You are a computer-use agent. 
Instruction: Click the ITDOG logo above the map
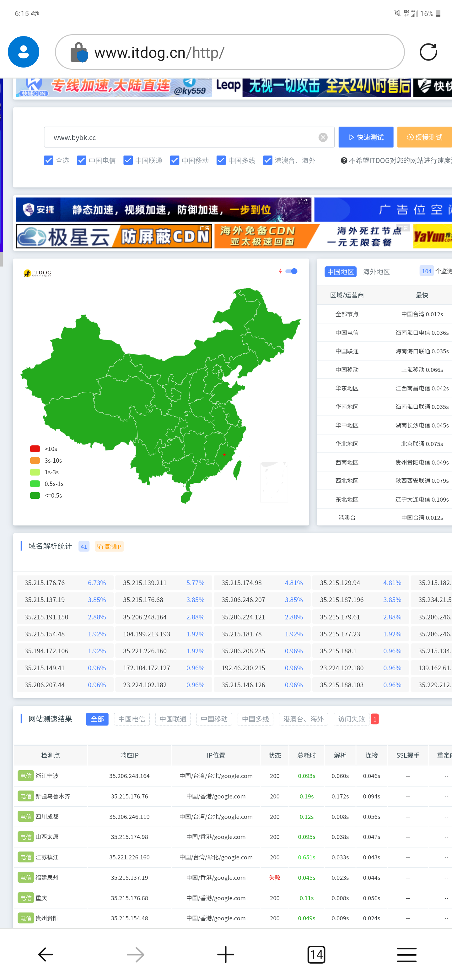(x=37, y=273)
